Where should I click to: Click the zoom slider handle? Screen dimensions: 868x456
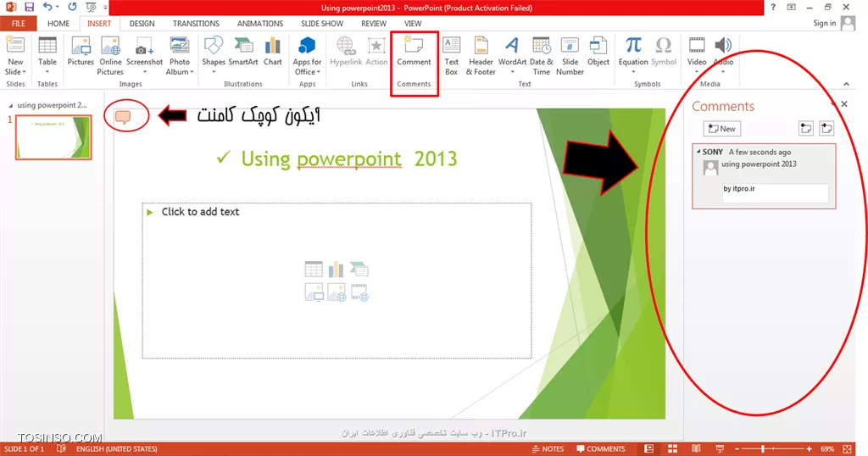(763, 449)
